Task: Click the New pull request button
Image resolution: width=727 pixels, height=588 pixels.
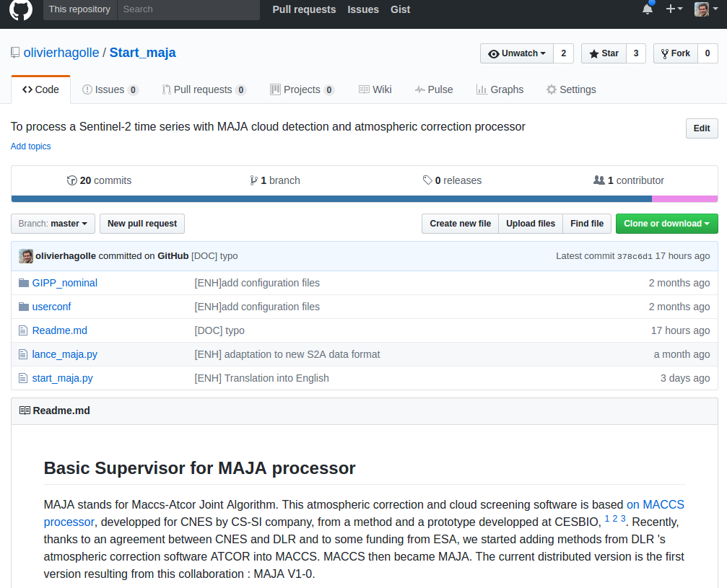Action: [142, 224]
